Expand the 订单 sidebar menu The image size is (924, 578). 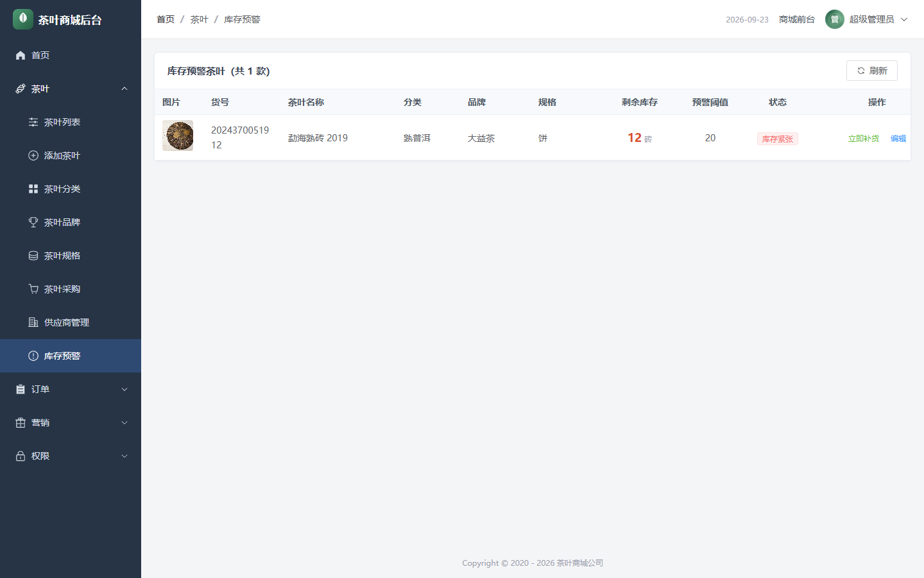coord(71,389)
